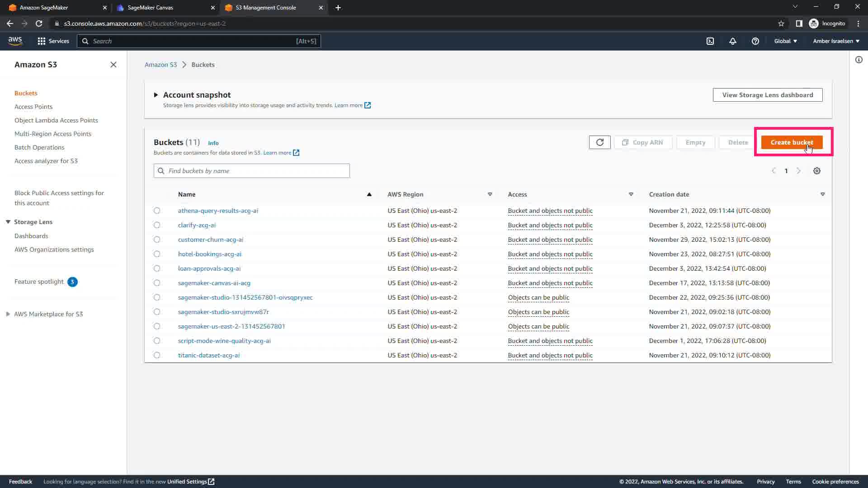The height and width of the screenshot is (488, 868).
Task: Close the Amazon S3 sidebar panel
Action: (x=113, y=65)
